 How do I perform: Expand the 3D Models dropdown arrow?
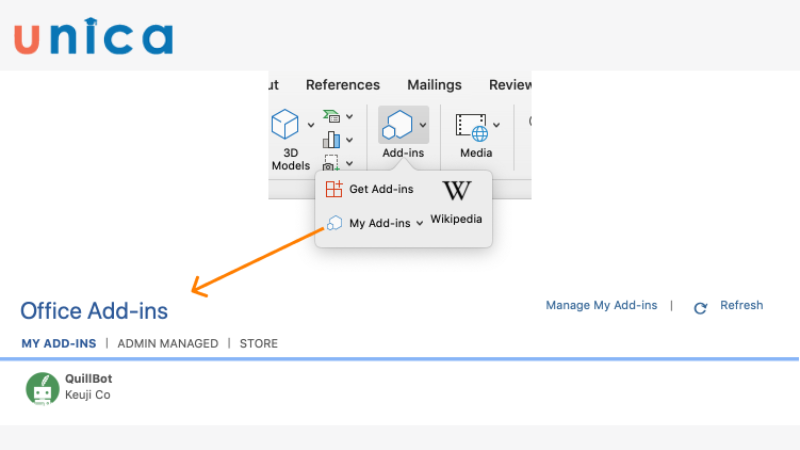point(310,126)
